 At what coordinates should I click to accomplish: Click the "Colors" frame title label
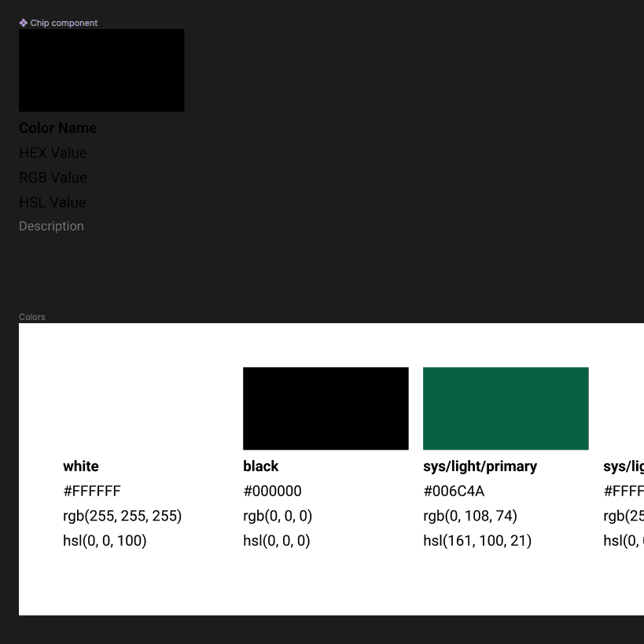click(x=31, y=317)
